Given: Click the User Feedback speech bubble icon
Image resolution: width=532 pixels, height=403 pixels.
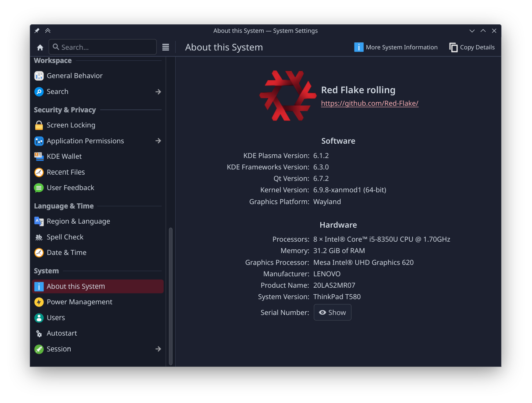Looking at the screenshot, I should click(39, 188).
